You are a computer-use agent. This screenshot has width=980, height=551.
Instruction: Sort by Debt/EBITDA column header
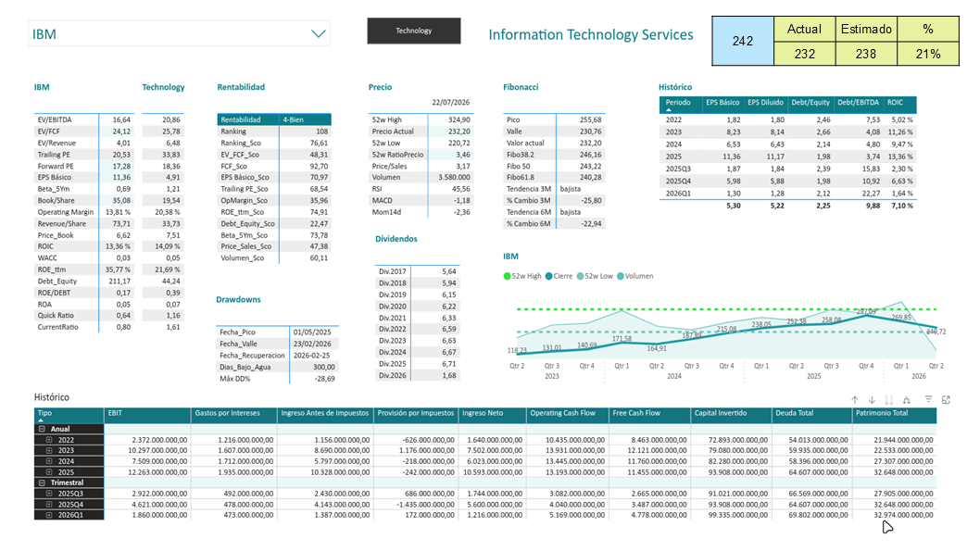point(858,103)
